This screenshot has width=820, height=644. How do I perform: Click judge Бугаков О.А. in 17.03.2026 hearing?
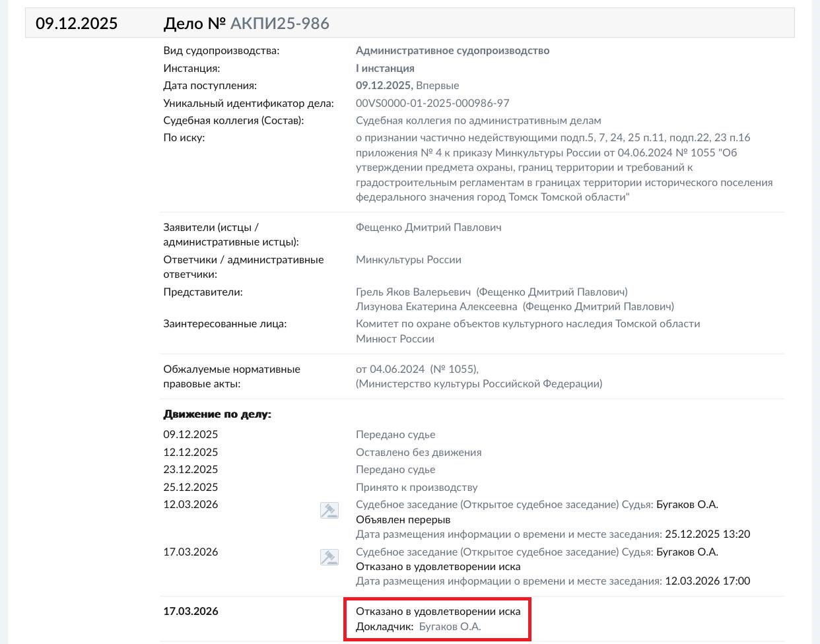687,552
